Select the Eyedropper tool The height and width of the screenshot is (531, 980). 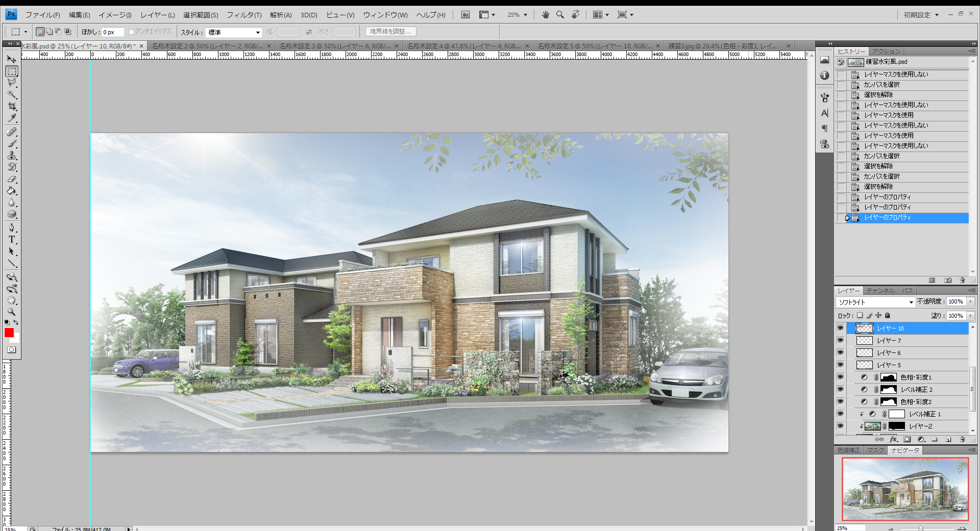point(12,118)
